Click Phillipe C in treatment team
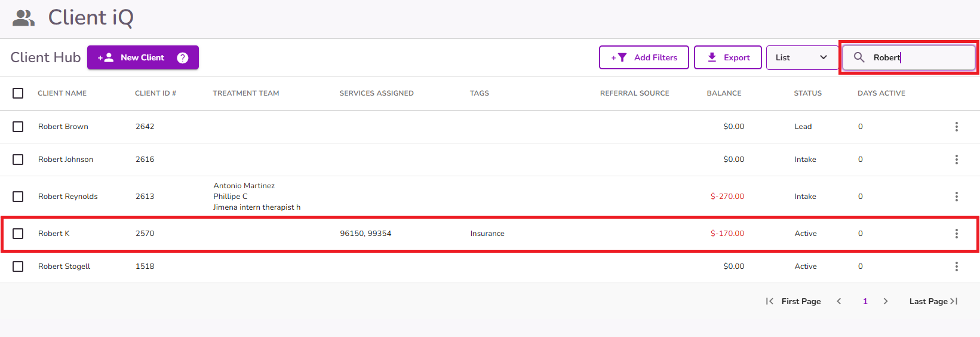Image resolution: width=980 pixels, height=337 pixels. [231, 197]
